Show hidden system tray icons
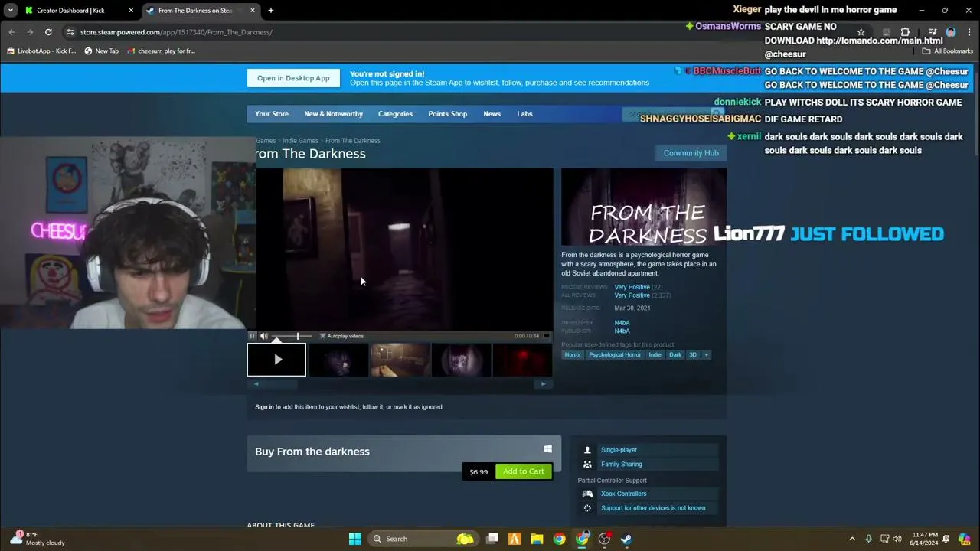Screen dimensions: 980x551 [x=852, y=539]
